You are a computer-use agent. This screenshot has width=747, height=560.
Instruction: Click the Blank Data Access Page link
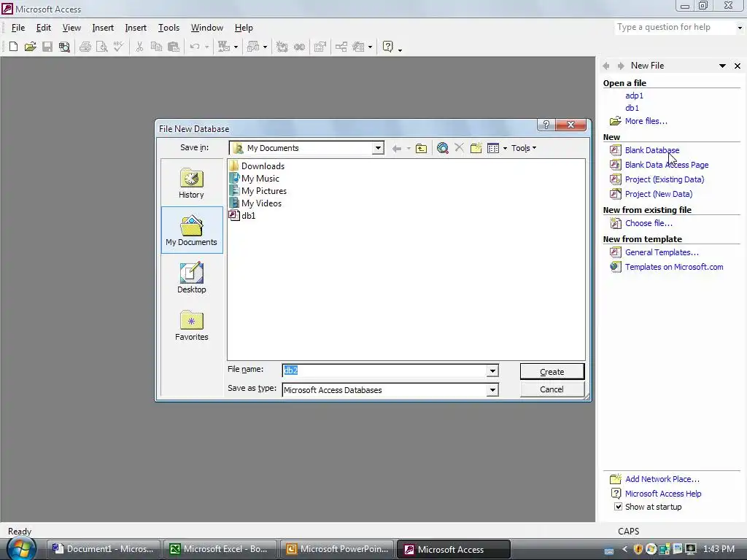coord(667,165)
